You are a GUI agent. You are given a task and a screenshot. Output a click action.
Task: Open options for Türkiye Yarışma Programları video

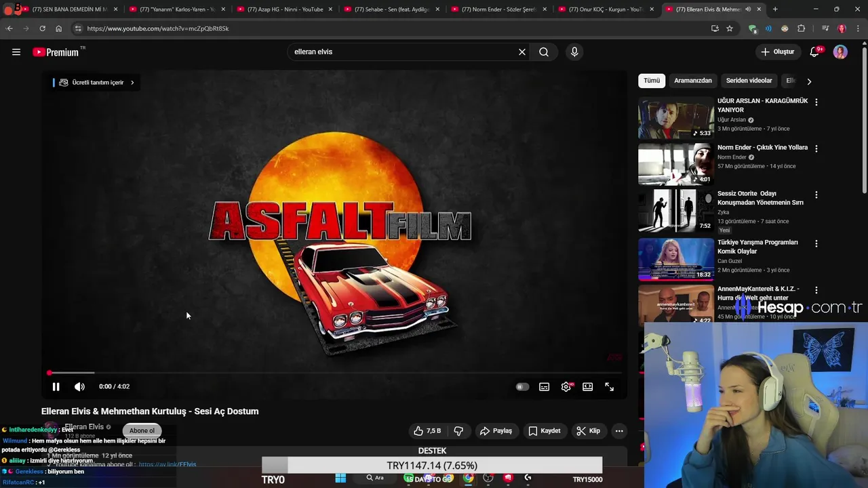tap(816, 243)
